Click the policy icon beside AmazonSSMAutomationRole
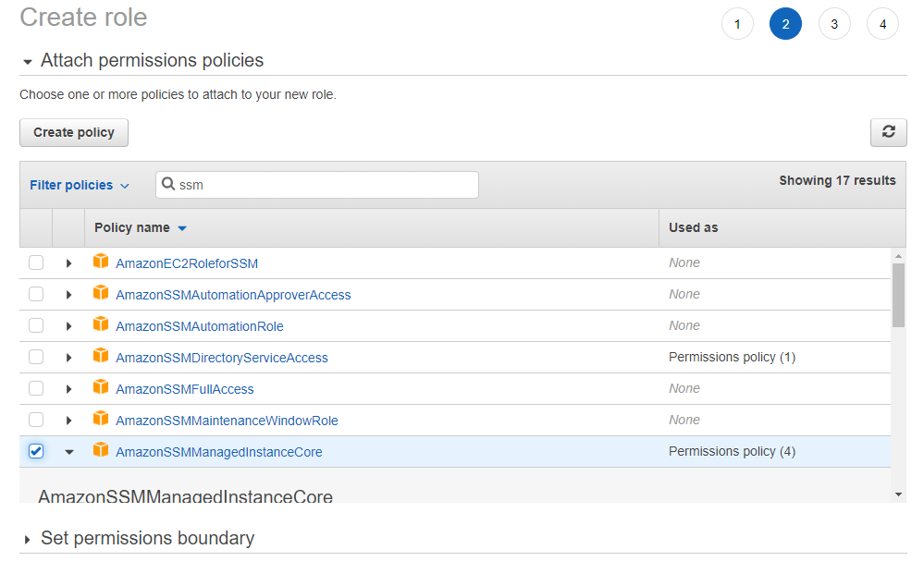The width and height of the screenshot is (924, 586). click(x=101, y=324)
